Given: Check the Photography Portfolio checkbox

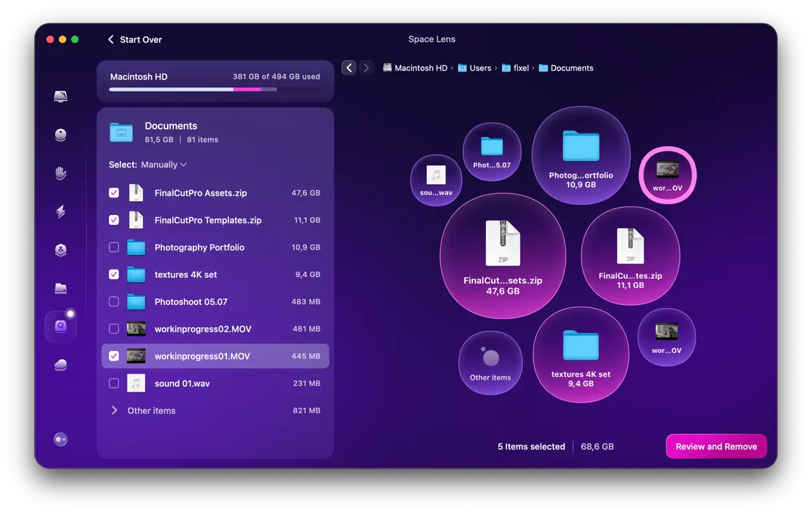Looking at the screenshot, I should tap(114, 248).
